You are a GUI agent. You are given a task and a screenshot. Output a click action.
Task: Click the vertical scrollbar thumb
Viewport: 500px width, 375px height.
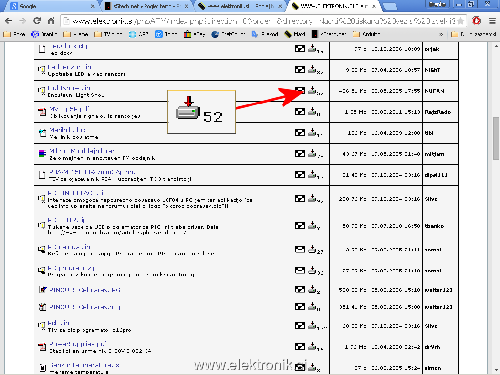click(x=496, y=138)
